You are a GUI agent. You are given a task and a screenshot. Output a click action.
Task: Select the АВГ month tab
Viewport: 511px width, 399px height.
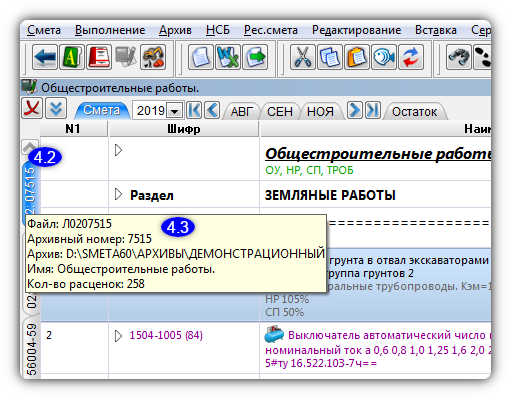point(242,111)
